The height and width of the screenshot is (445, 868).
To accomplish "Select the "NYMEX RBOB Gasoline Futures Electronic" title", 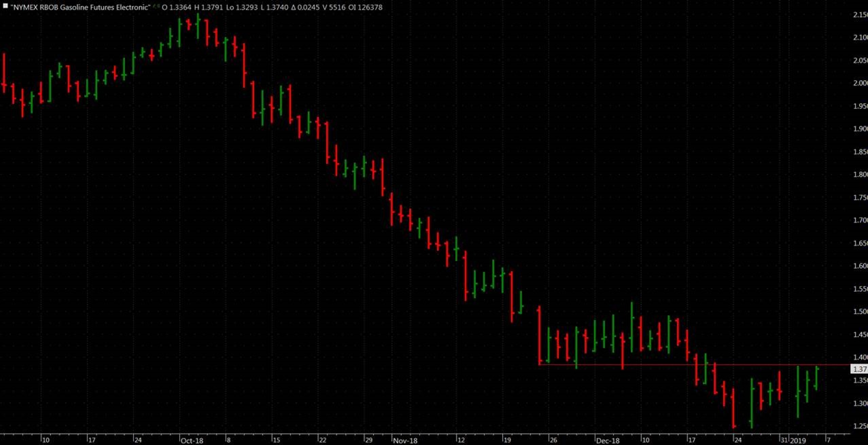I will pos(80,7).
